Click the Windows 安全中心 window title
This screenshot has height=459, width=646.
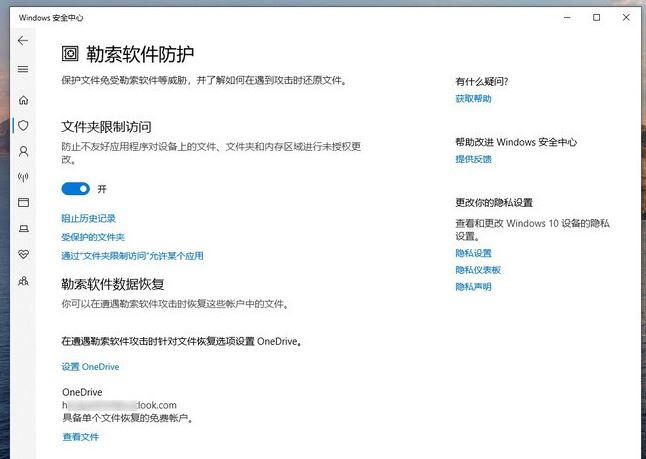51,18
